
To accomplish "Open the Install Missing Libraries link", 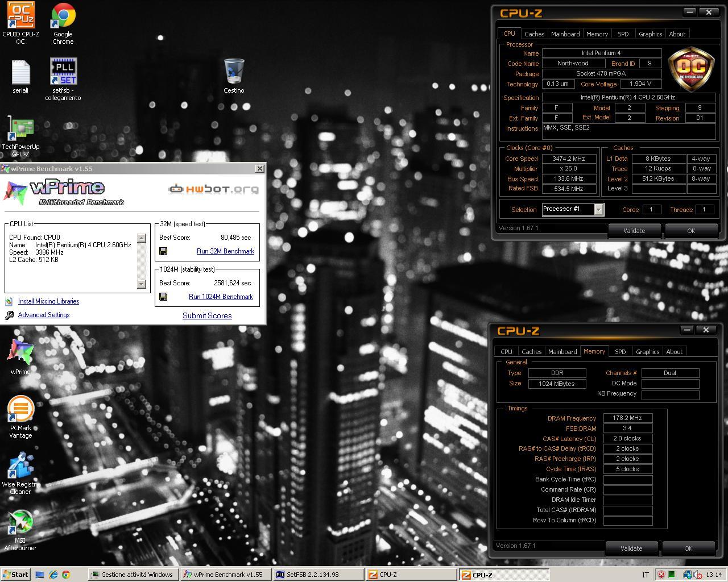I will click(48, 302).
